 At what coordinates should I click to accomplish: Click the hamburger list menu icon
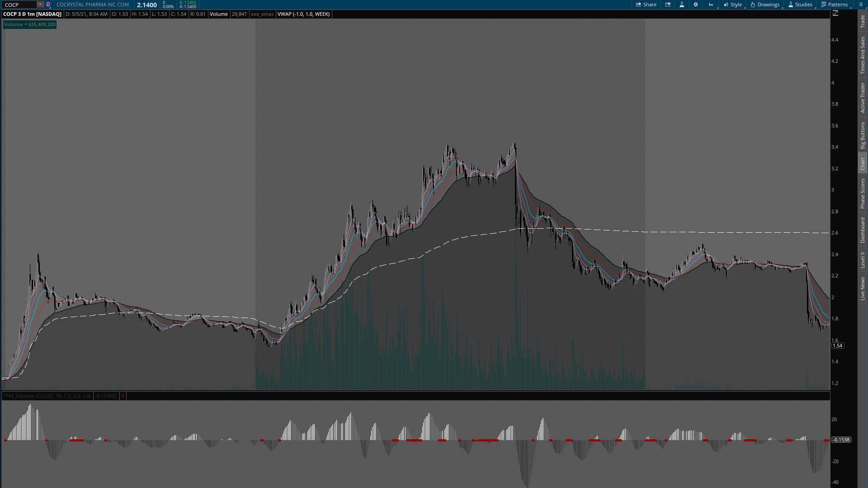pyautogui.click(x=860, y=5)
